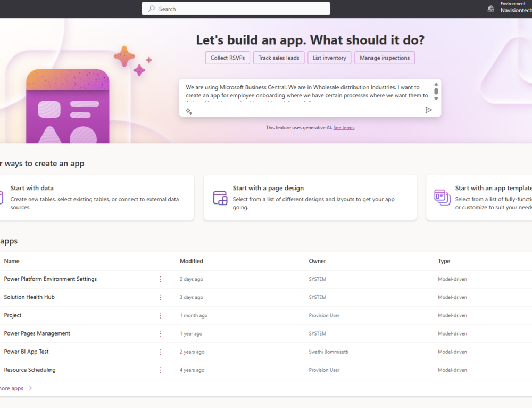Click the sparkle icon below prompt text
The image size is (532, 408).
pyautogui.click(x=188, y=111)
